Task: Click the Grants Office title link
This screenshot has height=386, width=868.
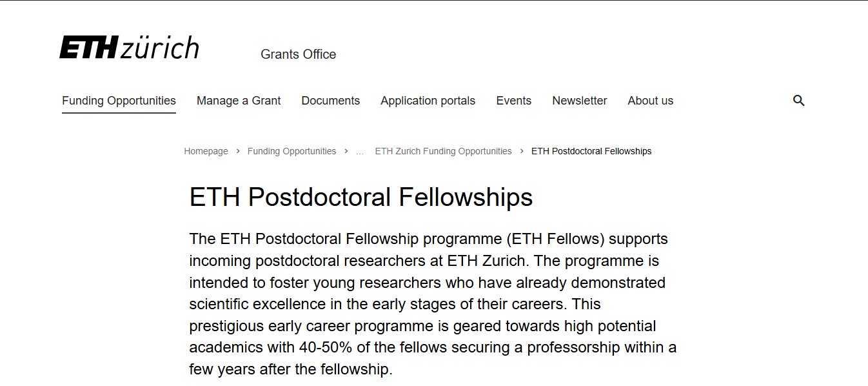Action: tap(298, 54)
